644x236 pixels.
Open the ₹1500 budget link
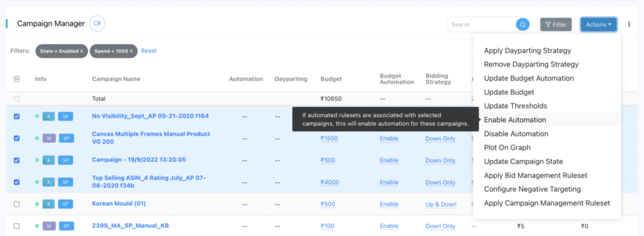pyautogui.click(x=329, y=138)
